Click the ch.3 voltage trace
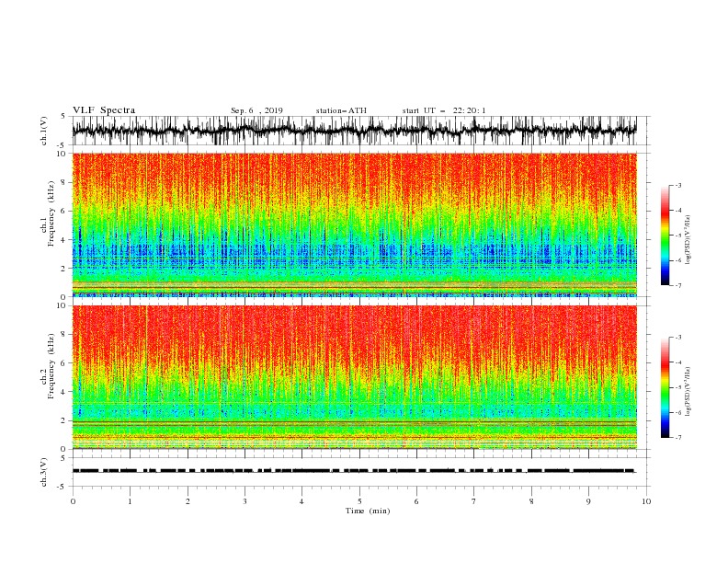This screenshot has width=728, height=563. click(354, 471)
